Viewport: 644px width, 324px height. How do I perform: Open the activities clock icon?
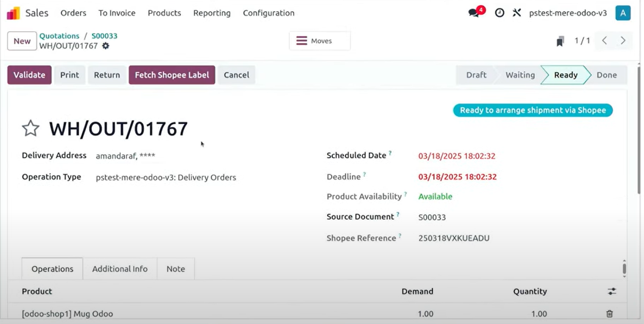click(500, 13)
